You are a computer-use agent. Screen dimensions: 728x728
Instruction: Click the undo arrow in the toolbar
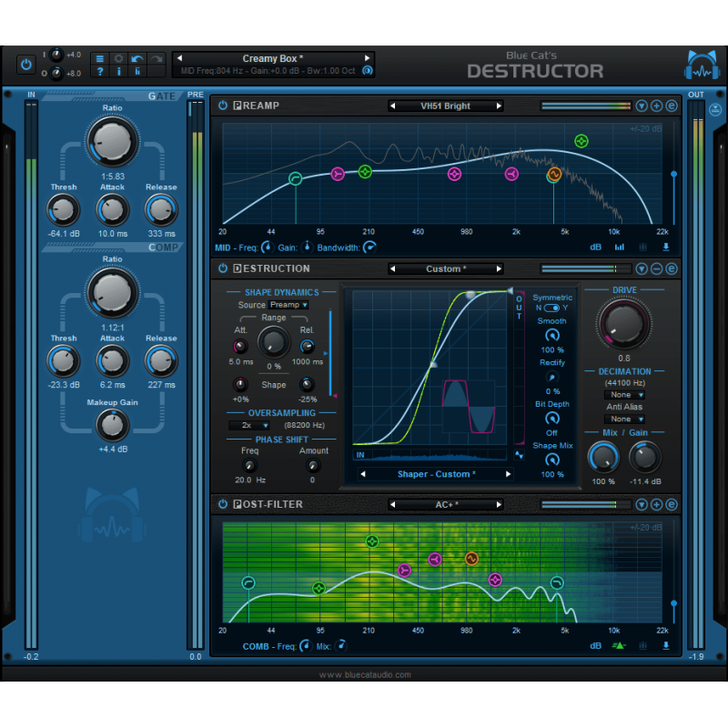coord(136,58)
